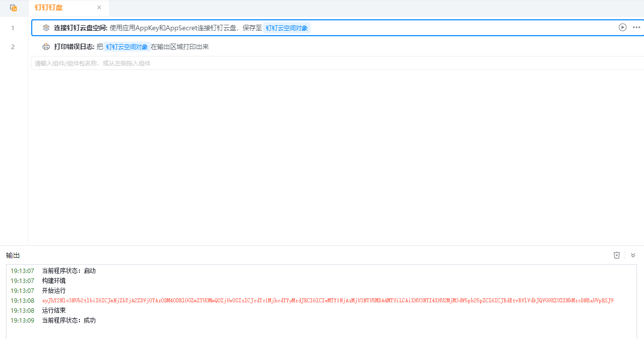The width and height of the screenshot is (644, 339).
Task: Click the 19:13:09 timestamp in output
Action: (22, 320)
